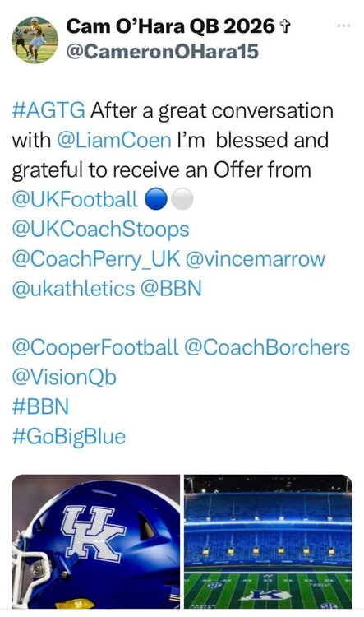
Task: Select the @CoachPerry_UK mention
Action: 96,259
